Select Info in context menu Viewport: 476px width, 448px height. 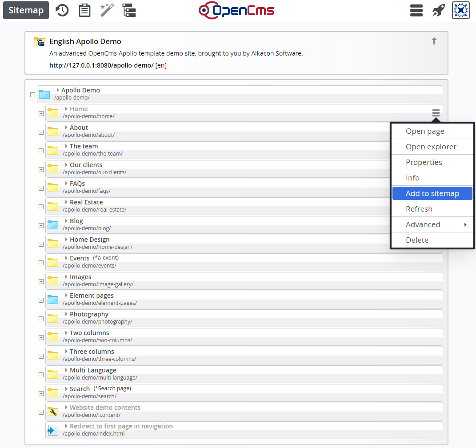[x=432, y=178]
